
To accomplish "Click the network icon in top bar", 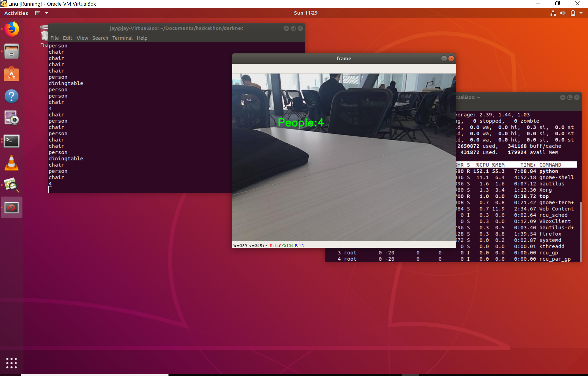I will [x=553, y=13].
